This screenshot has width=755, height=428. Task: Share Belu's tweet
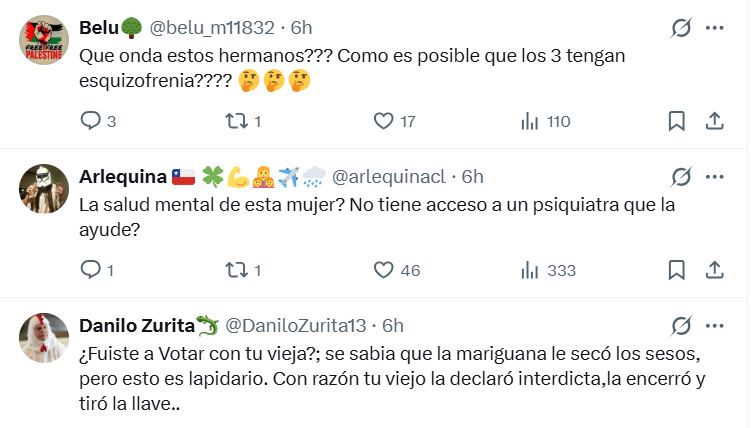point(714,121)
